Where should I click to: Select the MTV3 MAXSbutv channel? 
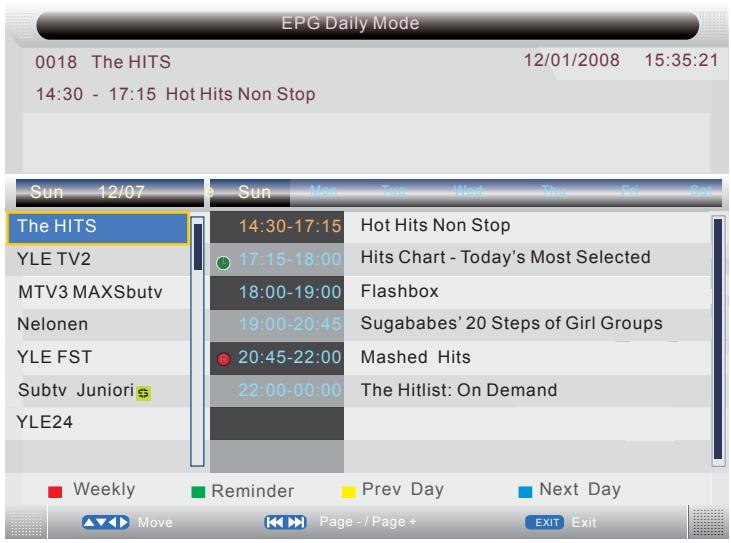98,292
